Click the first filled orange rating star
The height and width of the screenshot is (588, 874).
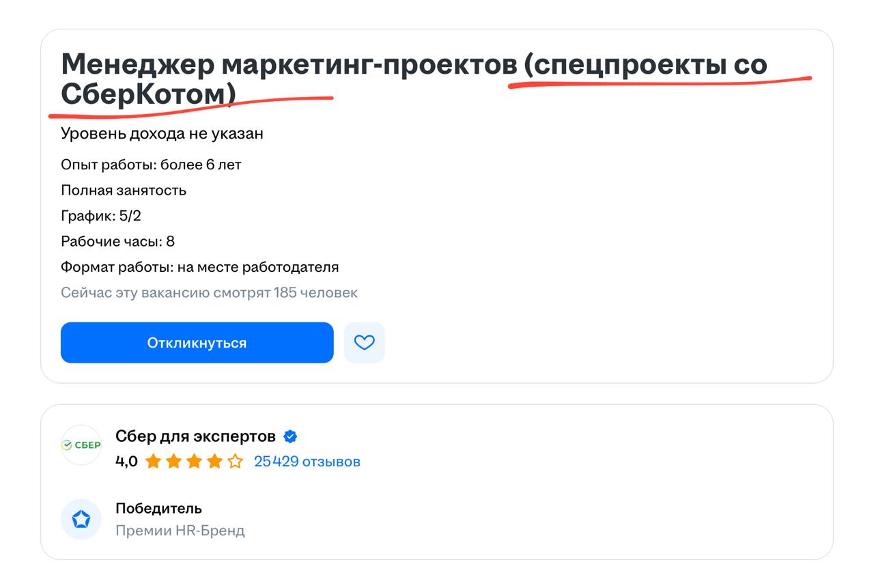point(153,462)
